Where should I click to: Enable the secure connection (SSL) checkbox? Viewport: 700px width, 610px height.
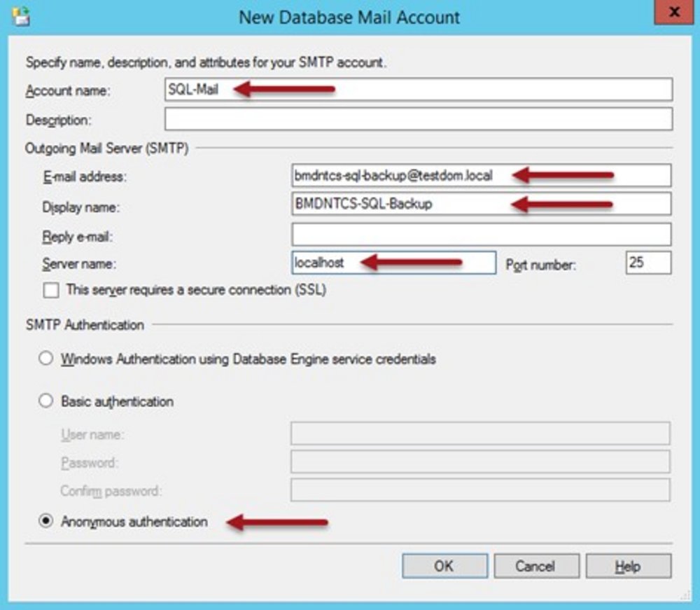[51, 291]
